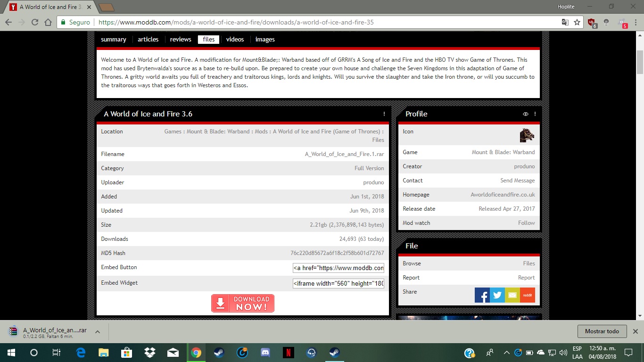Go to the images tab

click(x=265, y=40)
